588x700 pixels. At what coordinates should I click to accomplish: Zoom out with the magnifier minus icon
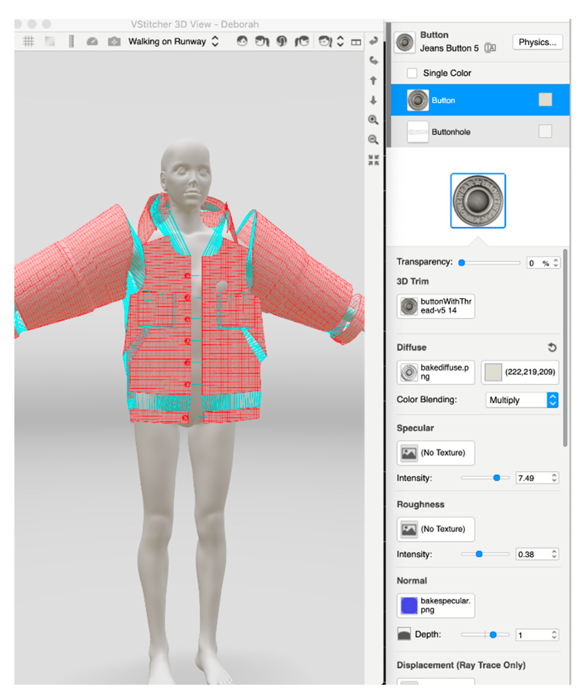coord(373,139)
